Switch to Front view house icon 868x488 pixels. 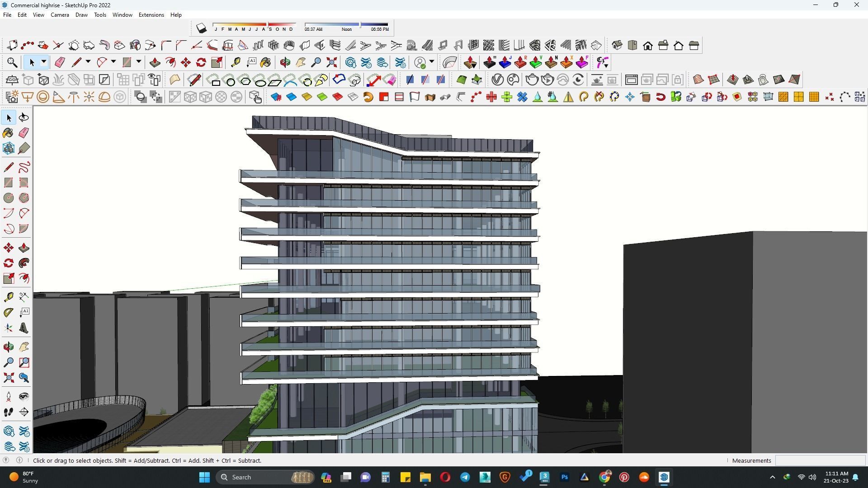[648, 45]
